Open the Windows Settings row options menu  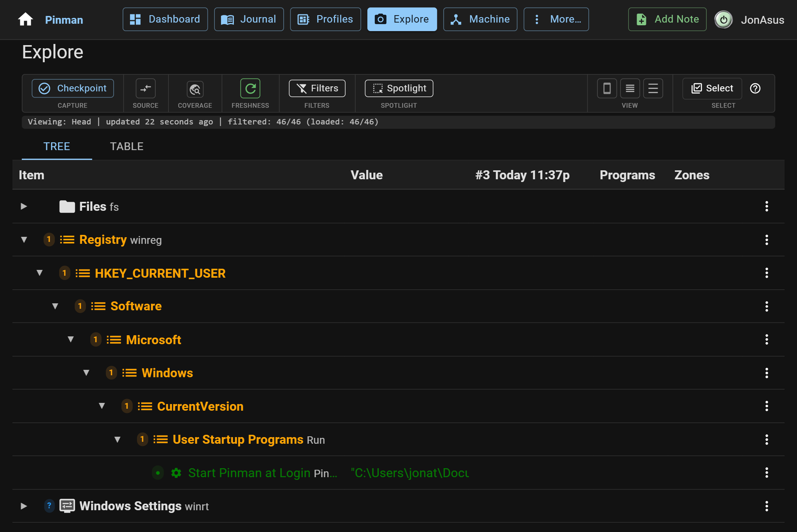click(x=767, y=506)
